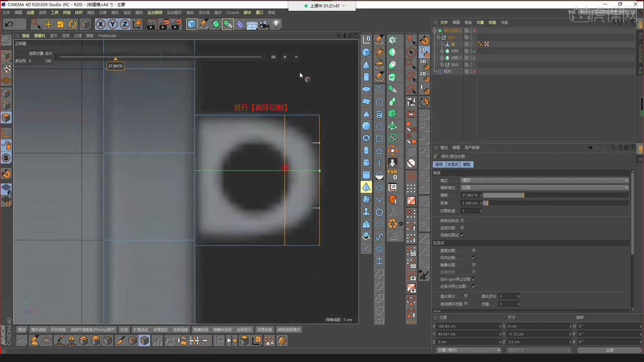Toggle Z axis lock

point(125,24)
